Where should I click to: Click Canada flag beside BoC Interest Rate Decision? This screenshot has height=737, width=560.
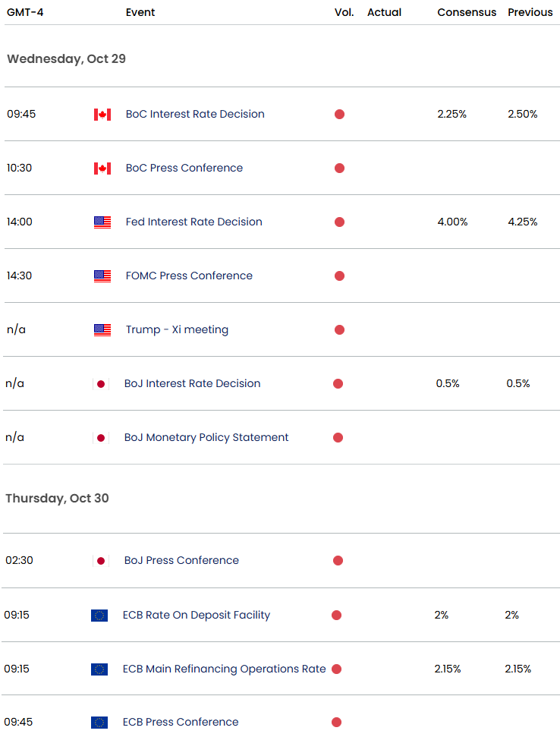coord(102,115)
